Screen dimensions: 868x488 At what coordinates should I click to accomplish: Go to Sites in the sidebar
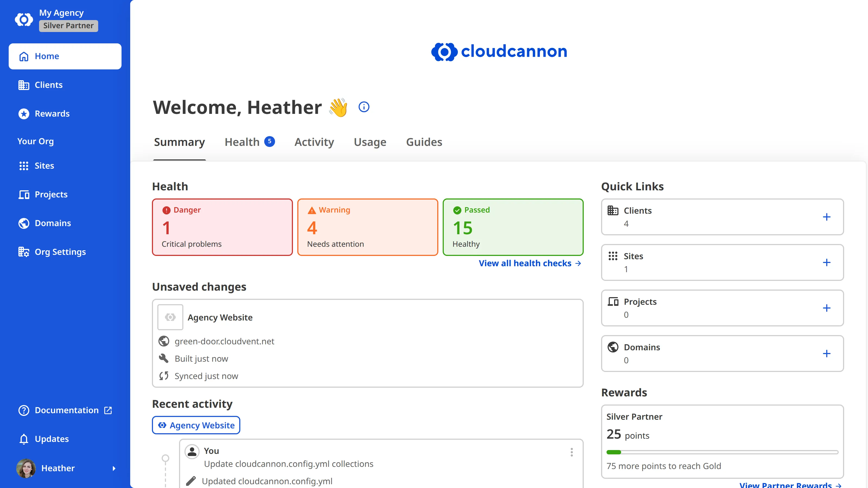(x=65, y=166)
